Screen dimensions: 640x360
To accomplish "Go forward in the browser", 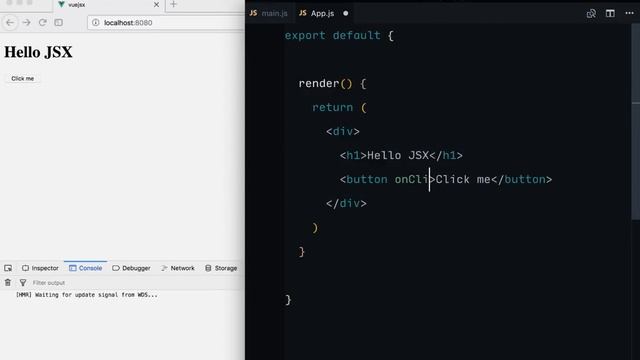I will [x=27, y=22].
